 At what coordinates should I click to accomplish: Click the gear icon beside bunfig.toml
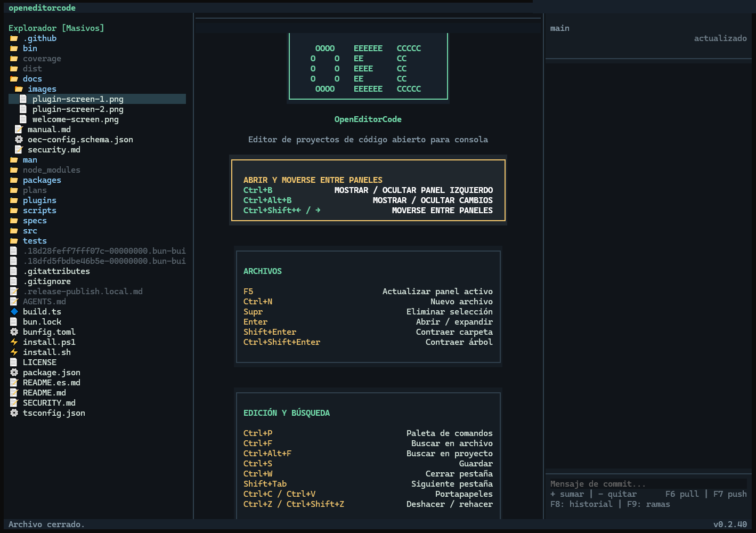(x=14, y=332)
